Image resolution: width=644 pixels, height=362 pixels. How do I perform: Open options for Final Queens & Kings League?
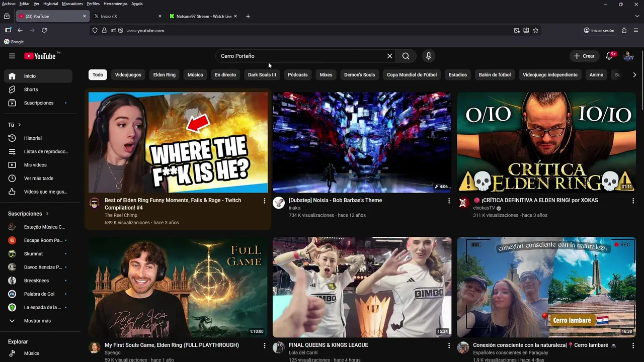coord(449,345)
